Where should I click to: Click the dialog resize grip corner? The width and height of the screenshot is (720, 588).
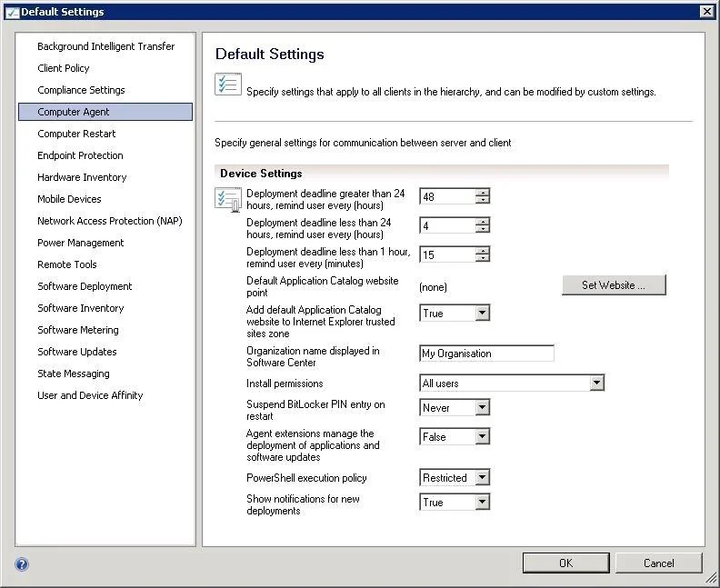click(x=711, y=578)
